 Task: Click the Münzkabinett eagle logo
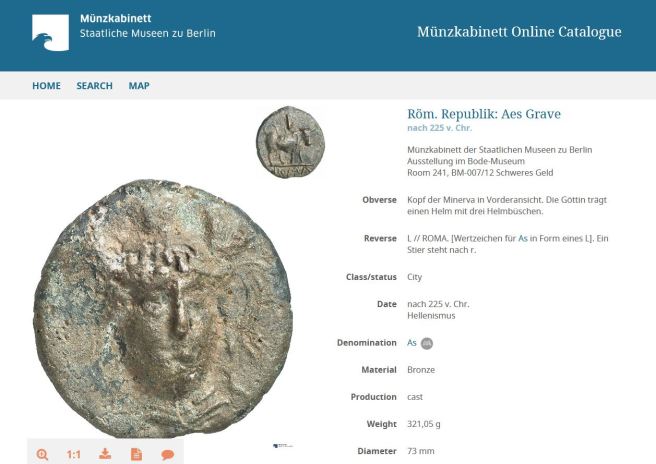pyautogui.click(x=51, y=33)
